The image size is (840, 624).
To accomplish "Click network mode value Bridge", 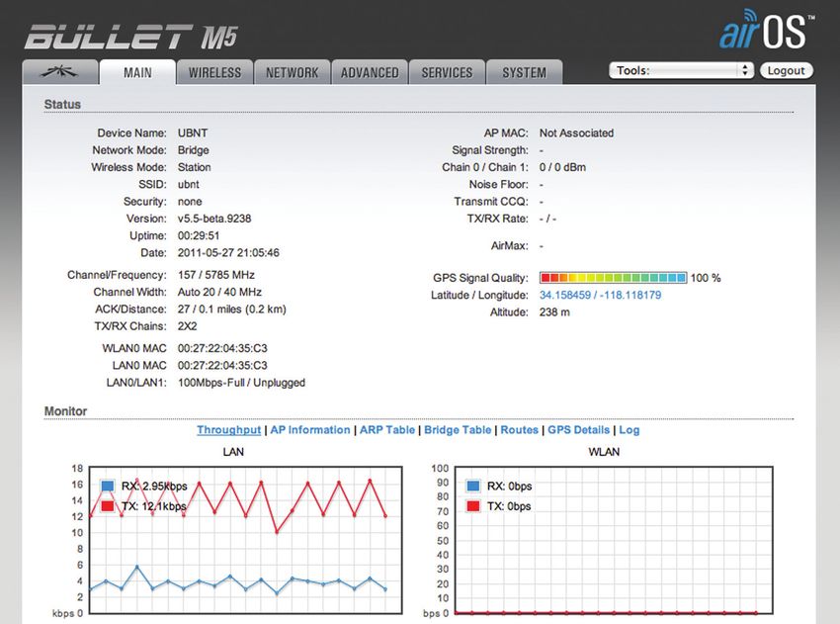I will tap(194, 150).
